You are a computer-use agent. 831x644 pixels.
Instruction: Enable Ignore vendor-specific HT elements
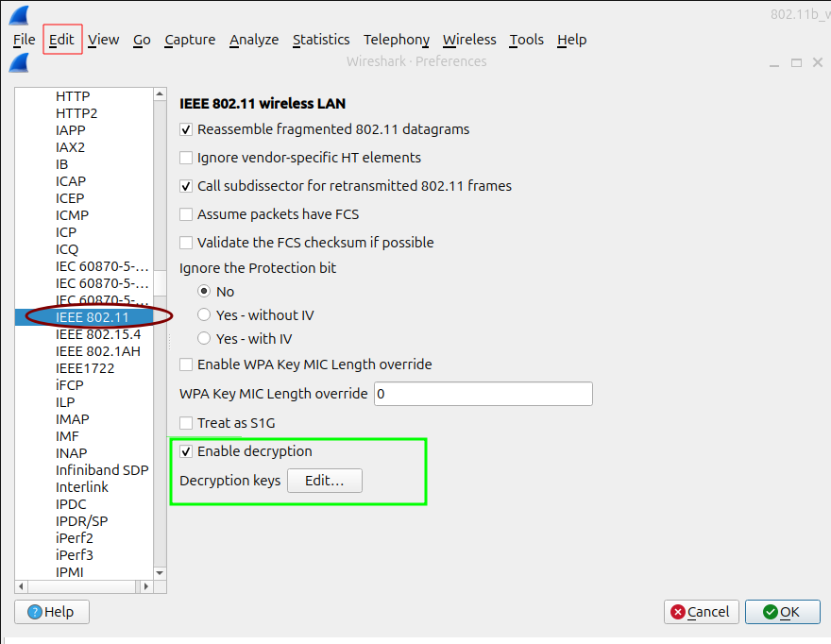[185, 158]
